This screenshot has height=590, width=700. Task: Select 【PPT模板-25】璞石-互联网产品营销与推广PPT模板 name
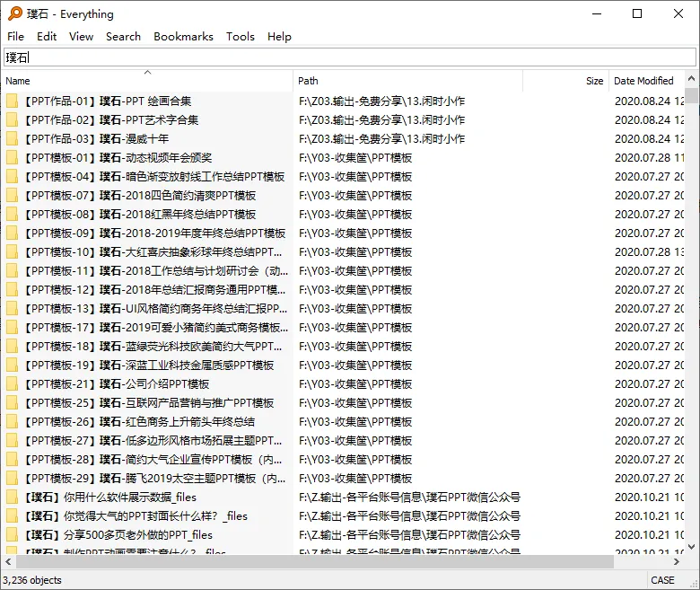(x=148, y=403)
